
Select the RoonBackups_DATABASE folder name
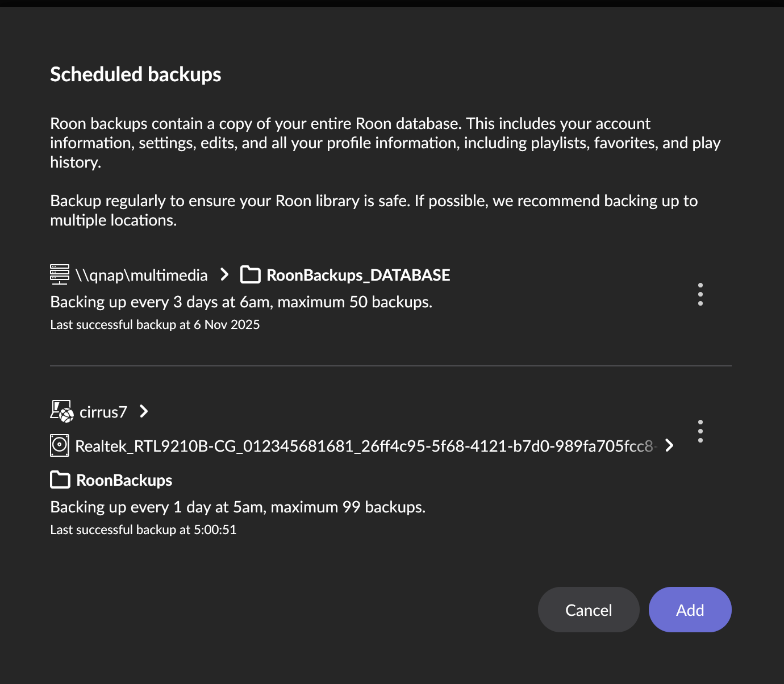tap(358, 275)
